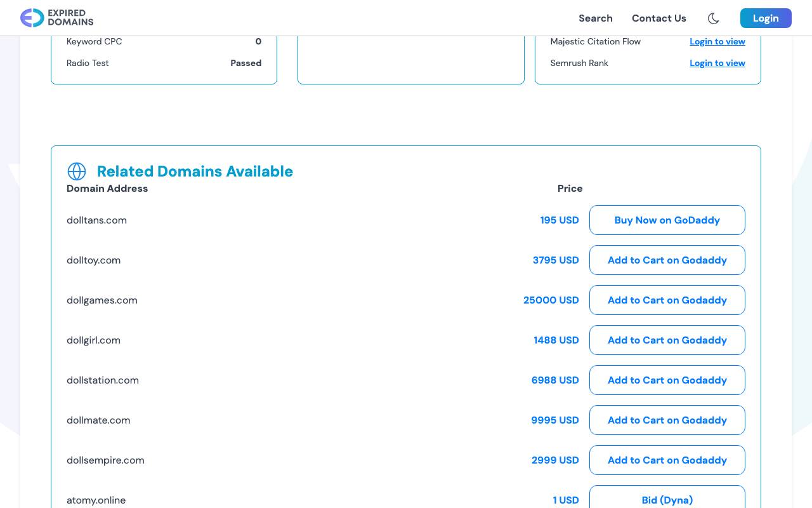This screenshot has height=508, width=812.
Task: Click the Radio Test label
Action: 88,63
